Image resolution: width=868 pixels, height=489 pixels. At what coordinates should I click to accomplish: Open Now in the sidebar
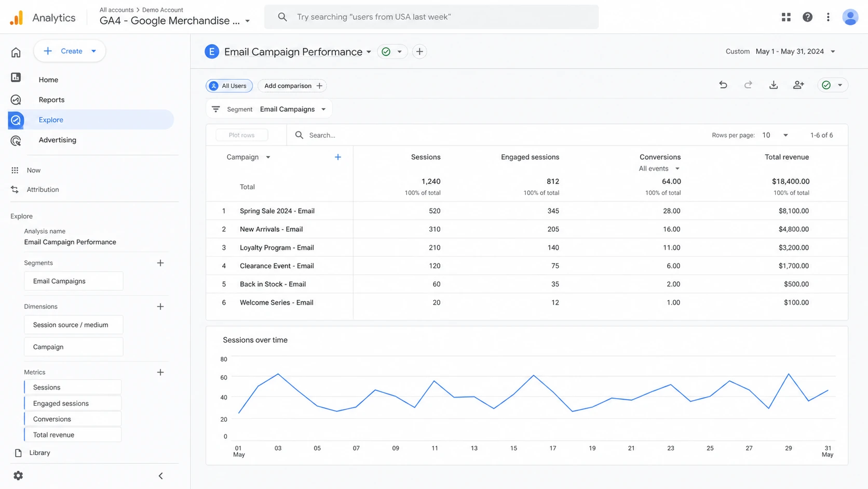tap(34, 170)
